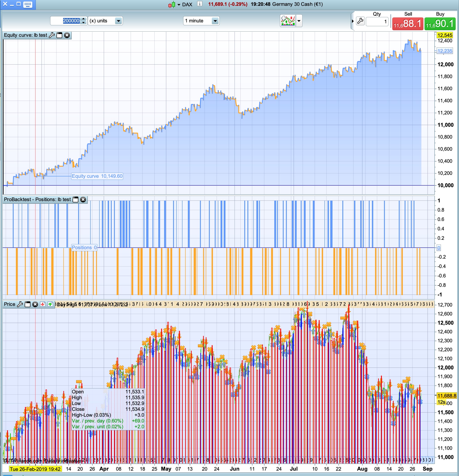Viewport: 459px width, 476px height.
Task: Maximize the Equity curve panel
Action: (x=59, y=35)
